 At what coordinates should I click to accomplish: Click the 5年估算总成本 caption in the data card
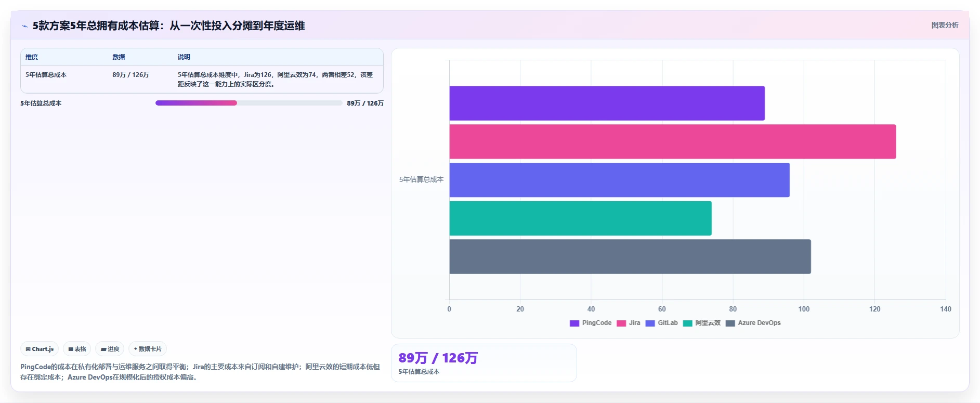(x=419, y=372)
